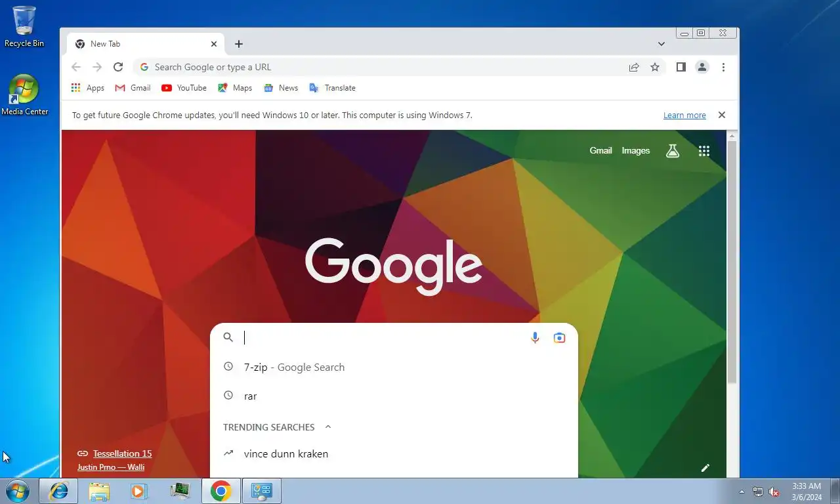Click in the Google search input field
Image resolution: width=840 pixels, height=504 pixels.
(x=384, y=337)
